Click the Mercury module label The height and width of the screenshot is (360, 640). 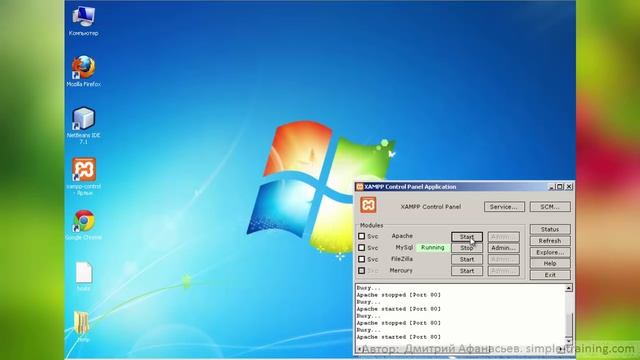(x=401, y=270)
